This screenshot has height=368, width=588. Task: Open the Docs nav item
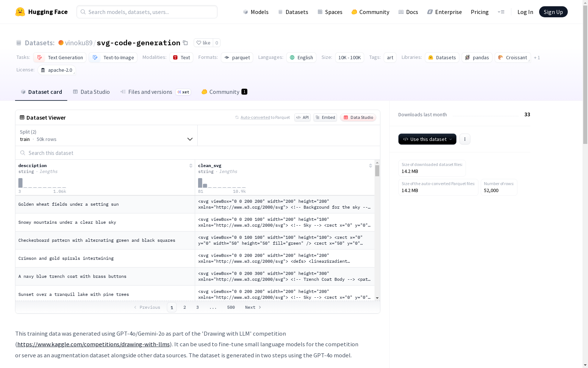[x=408, y=12]
